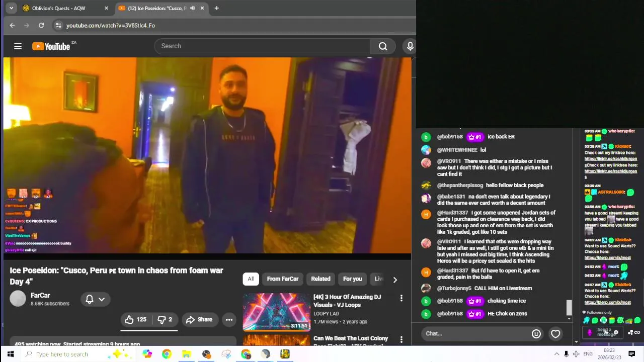
Task: Reload the current YouTube page
Action: (x=41, y=25)
